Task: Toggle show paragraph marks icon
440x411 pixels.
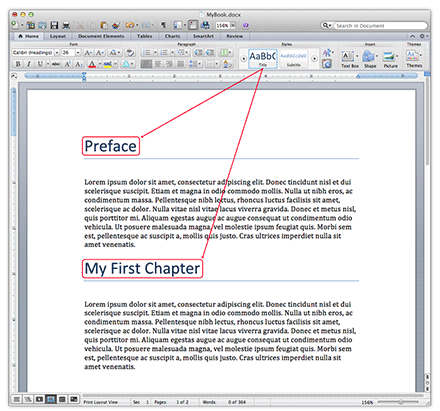Action: (x=163, y=25)
